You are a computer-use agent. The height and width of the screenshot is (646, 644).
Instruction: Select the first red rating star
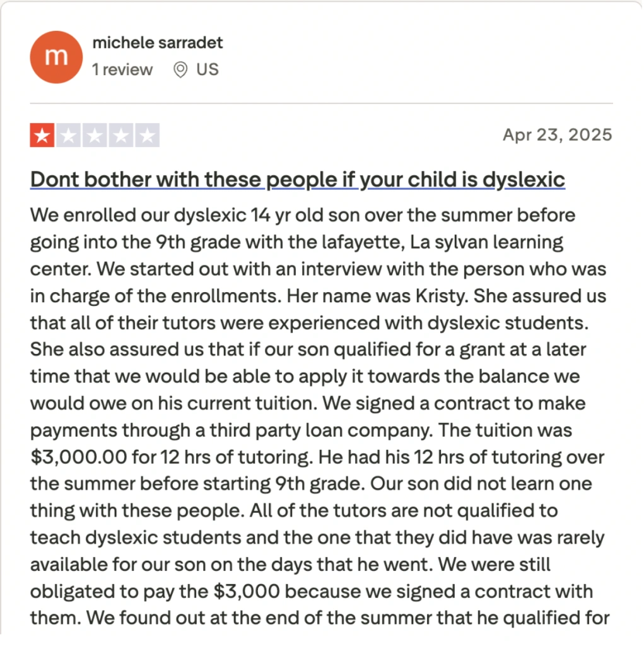(x=42, y=136)
